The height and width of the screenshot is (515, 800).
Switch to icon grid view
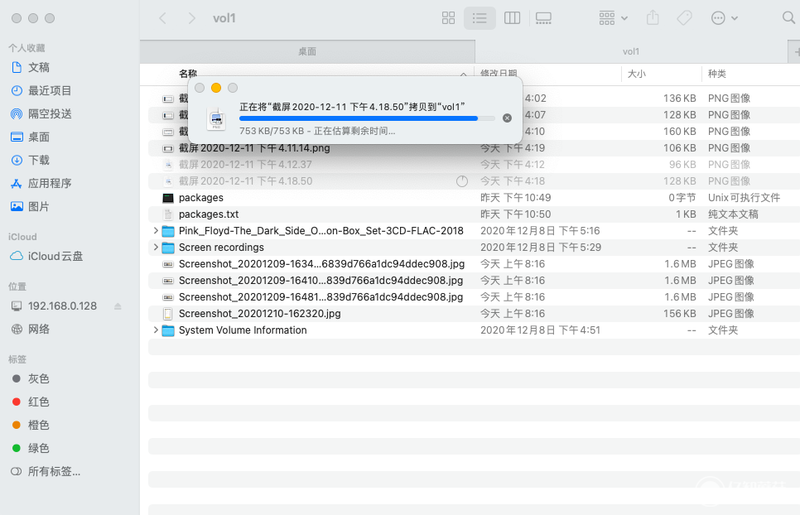point(448,18)
